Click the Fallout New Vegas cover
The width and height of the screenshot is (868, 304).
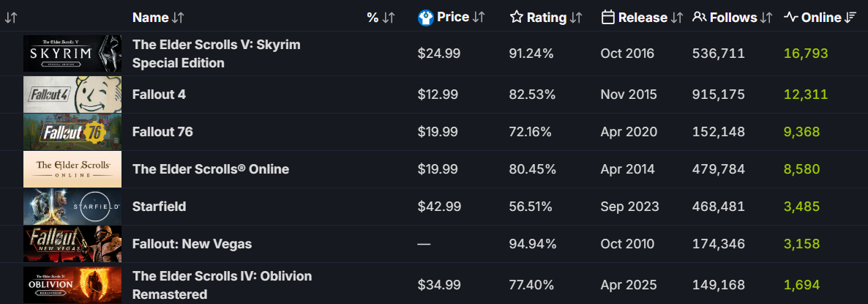pos(72,244)
